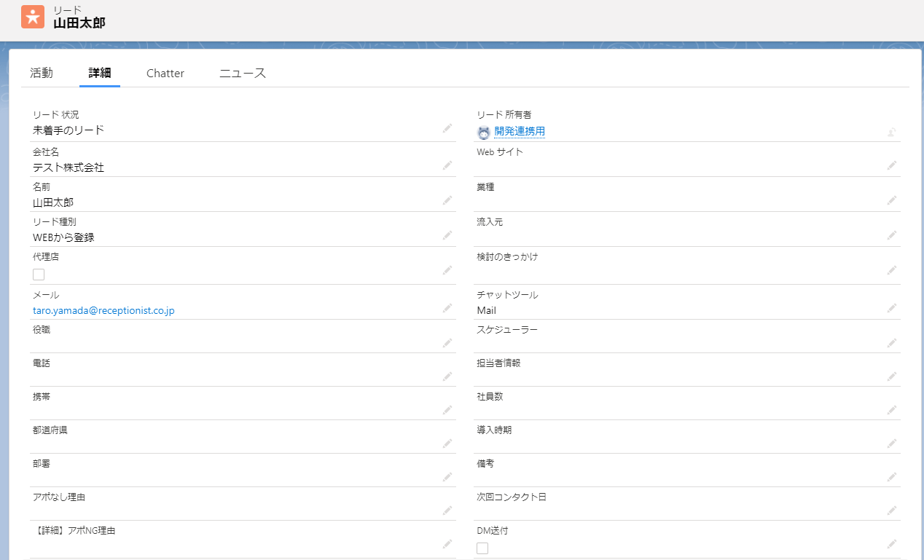
Task: Click the taro.yamada@receptionist.co.jp email link
Action: pos(103,310)
